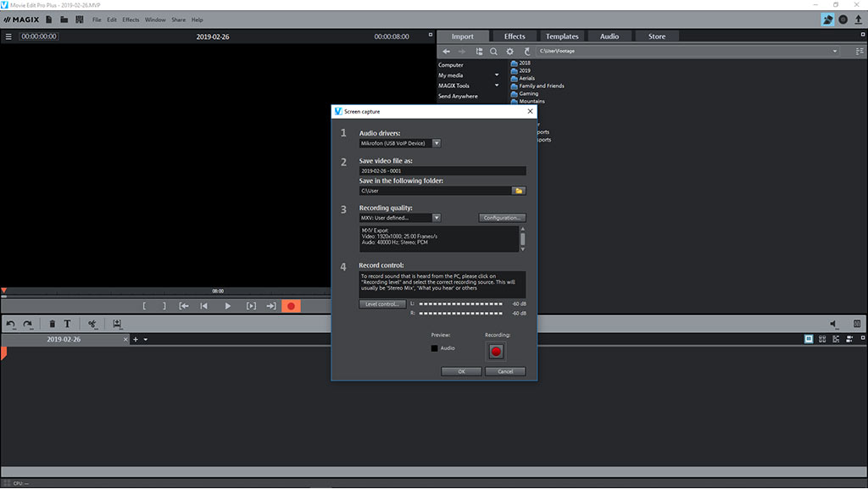The image size is (868, 489).
Task: Add a new movie tab with plus
Action: point(136,340)
